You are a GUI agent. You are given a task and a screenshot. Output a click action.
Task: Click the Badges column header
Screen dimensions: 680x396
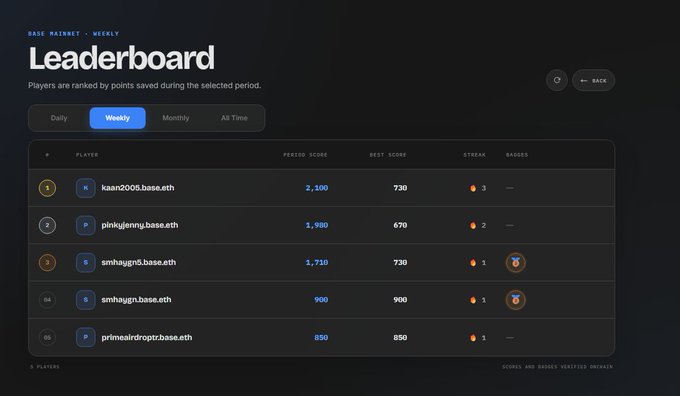pyautogui.click(x=517, y=155)
